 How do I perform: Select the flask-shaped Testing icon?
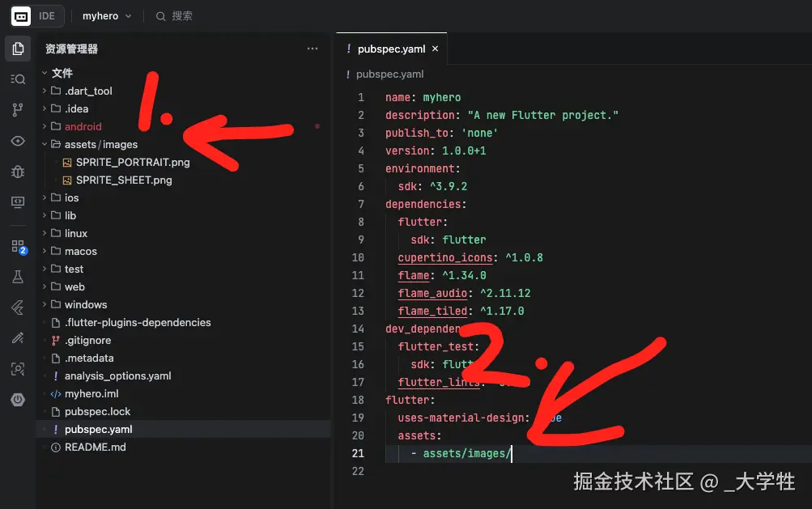17,278
